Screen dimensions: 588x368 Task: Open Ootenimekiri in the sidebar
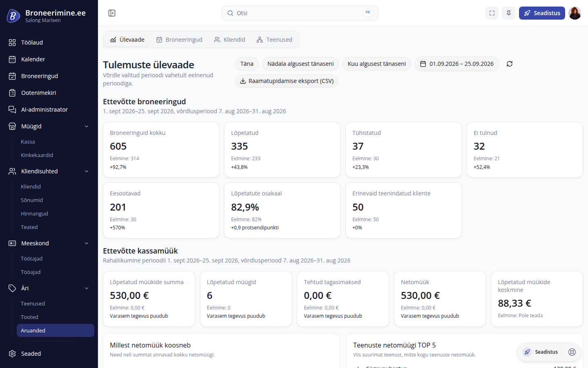(x=49, y=93)
